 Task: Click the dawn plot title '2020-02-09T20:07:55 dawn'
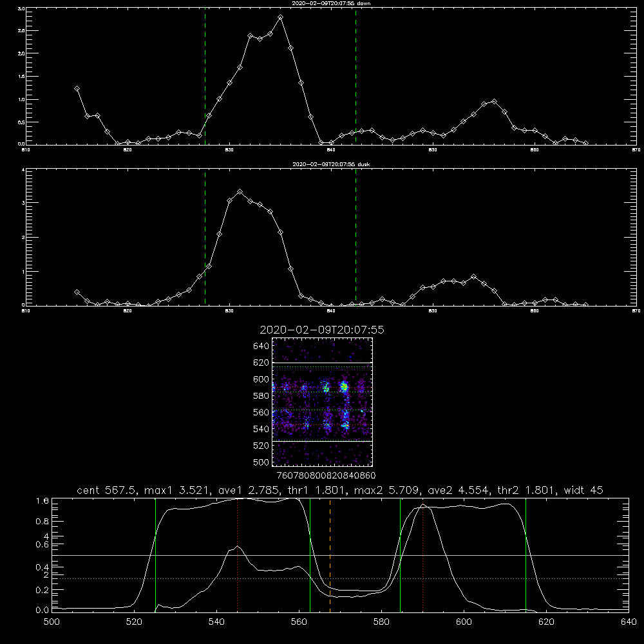point(331,3)
